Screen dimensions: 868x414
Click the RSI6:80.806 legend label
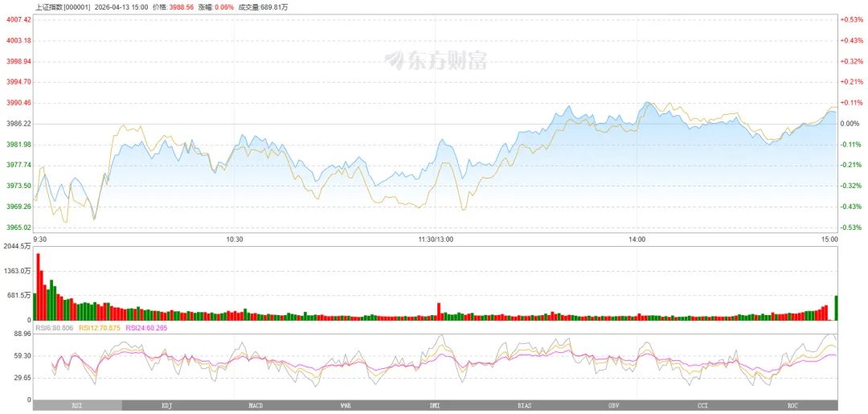pos(55,328)
